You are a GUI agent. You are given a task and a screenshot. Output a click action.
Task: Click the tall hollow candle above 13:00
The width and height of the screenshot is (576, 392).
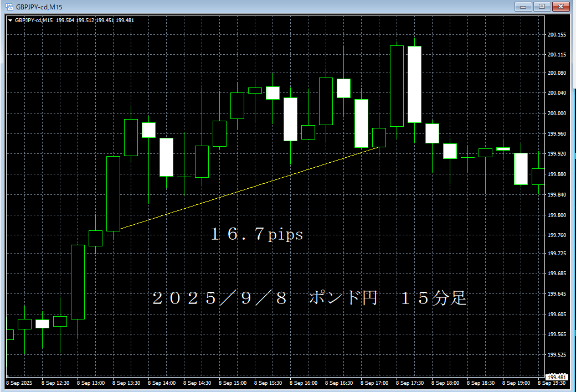[78, 282]
